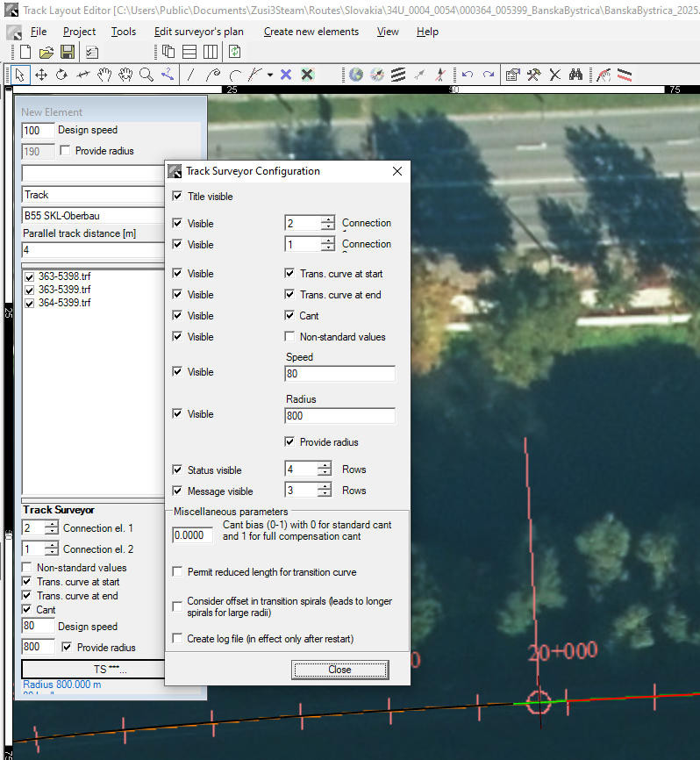
Task: Click the globe icon in toolbar
Action: point(355,75)
